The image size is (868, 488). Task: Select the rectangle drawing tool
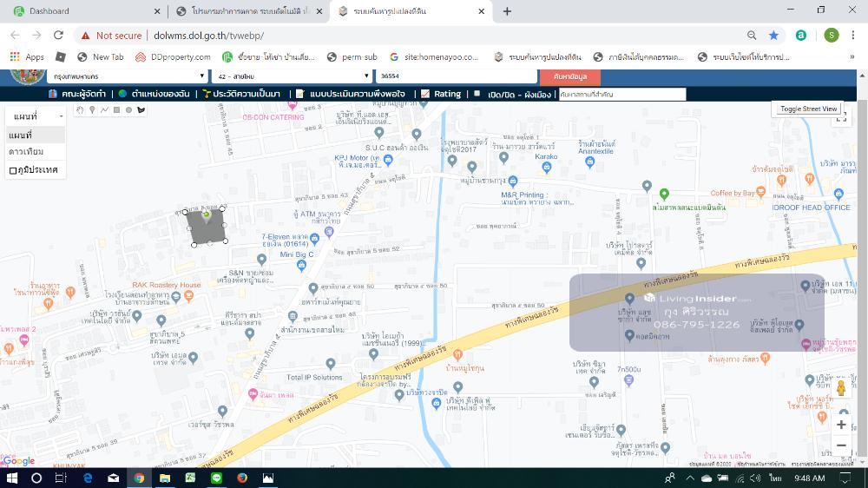116,110
